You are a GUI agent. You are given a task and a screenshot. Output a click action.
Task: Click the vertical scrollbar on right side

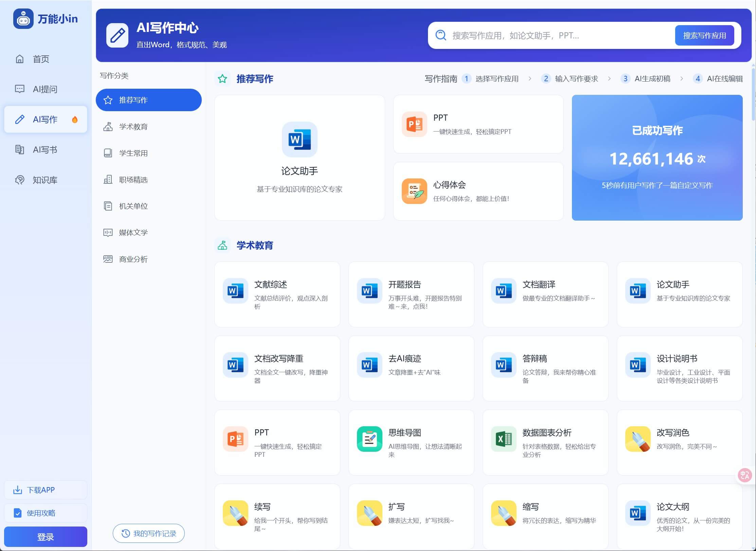click(753, 95)
